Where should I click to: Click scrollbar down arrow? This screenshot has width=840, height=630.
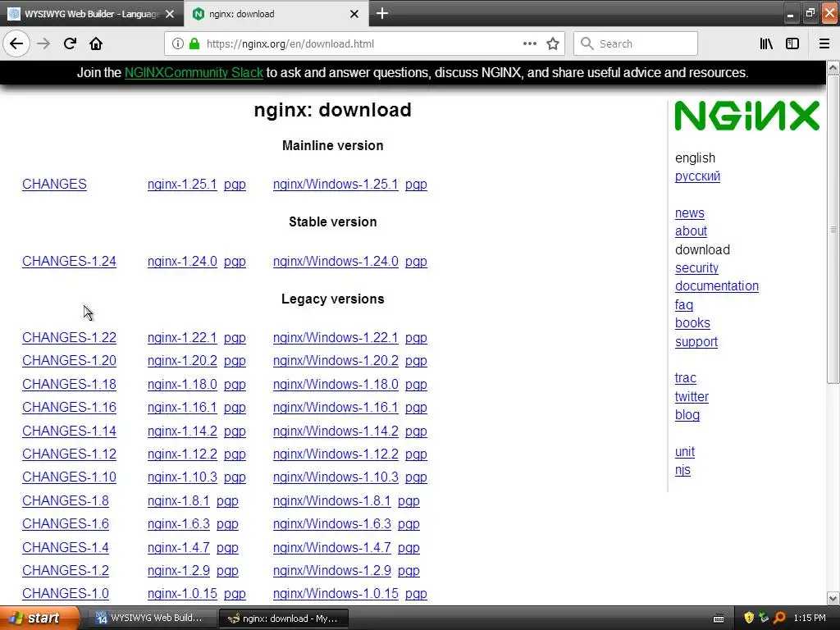[833, 598]
